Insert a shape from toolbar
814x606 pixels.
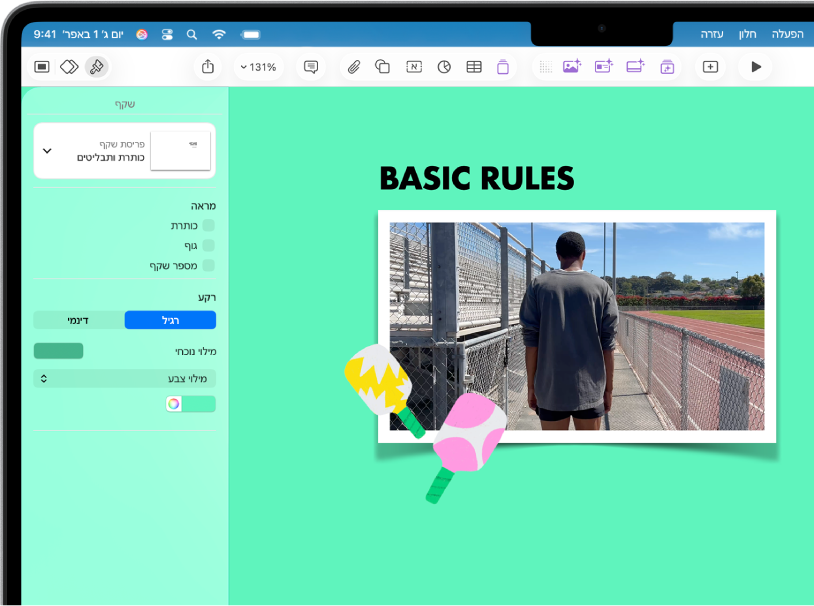[x=383, y=67]
